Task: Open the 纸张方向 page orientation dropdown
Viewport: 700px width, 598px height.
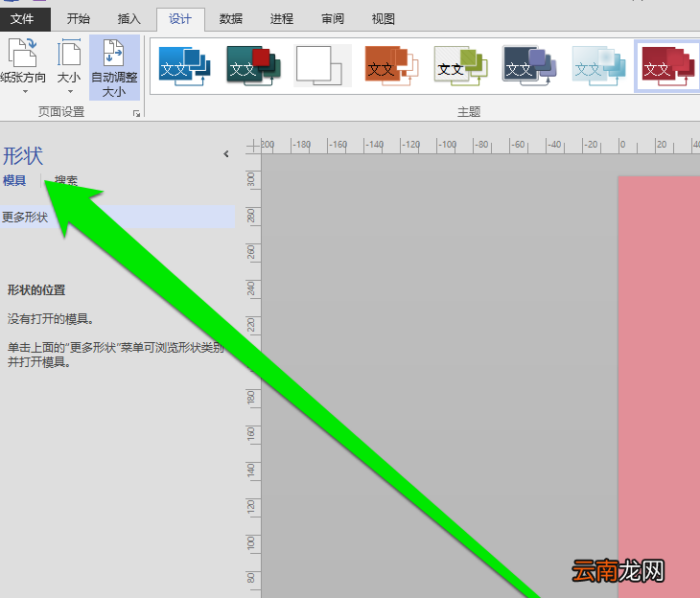Action: pyautogui.click(x=23, y=67)
